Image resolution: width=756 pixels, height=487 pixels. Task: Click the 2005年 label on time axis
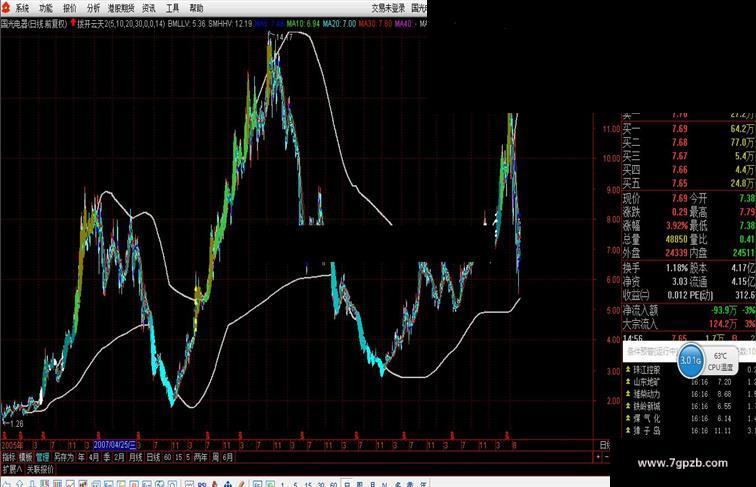[12, 445]
